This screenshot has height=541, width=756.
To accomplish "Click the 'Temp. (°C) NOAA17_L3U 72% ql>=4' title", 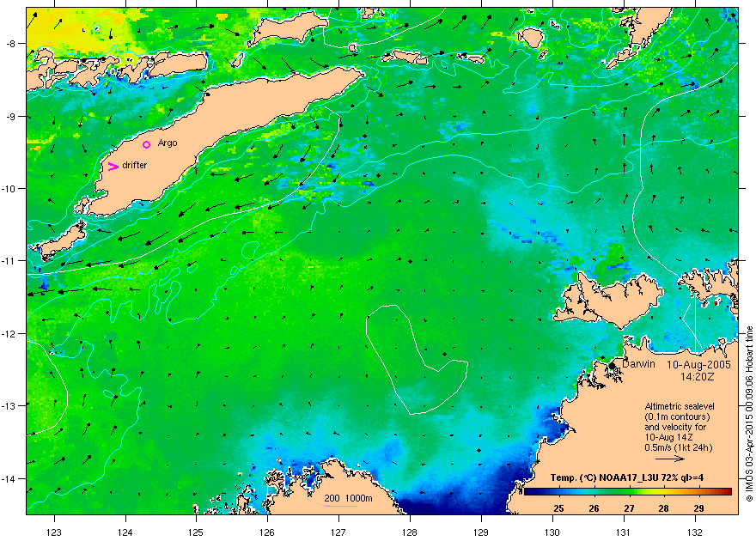I will tap(626, 478).
